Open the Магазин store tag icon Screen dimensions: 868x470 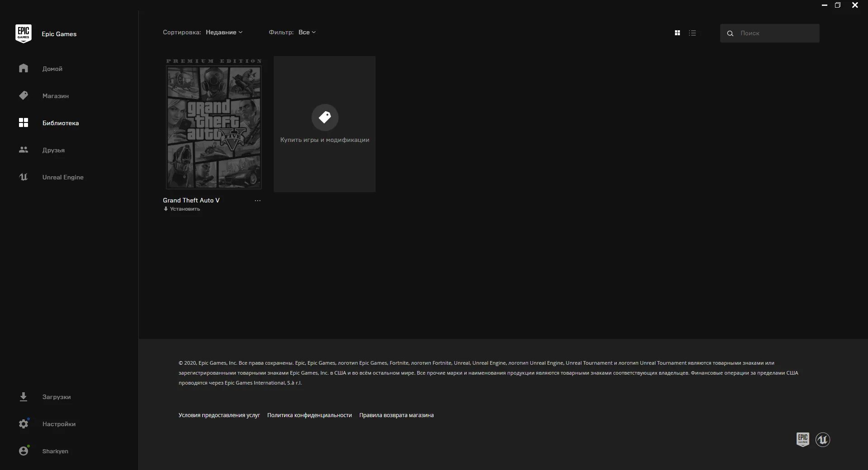click(24, 95)
